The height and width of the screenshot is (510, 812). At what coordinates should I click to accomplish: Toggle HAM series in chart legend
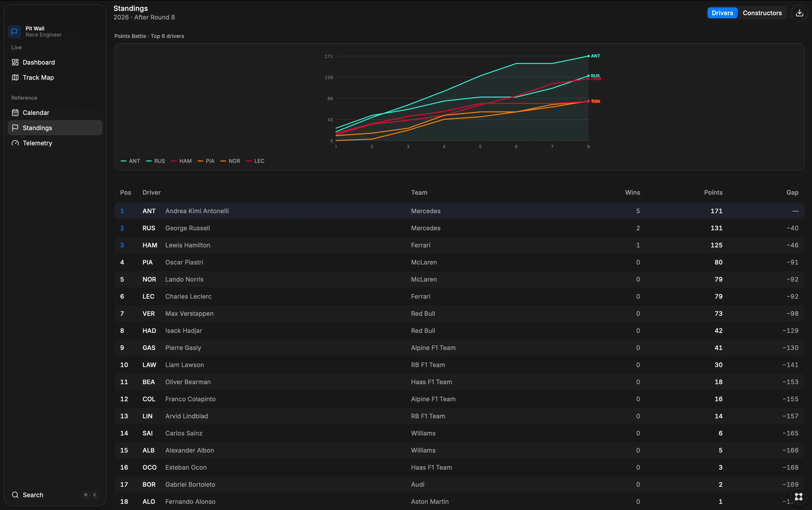[x=181, y=161]
